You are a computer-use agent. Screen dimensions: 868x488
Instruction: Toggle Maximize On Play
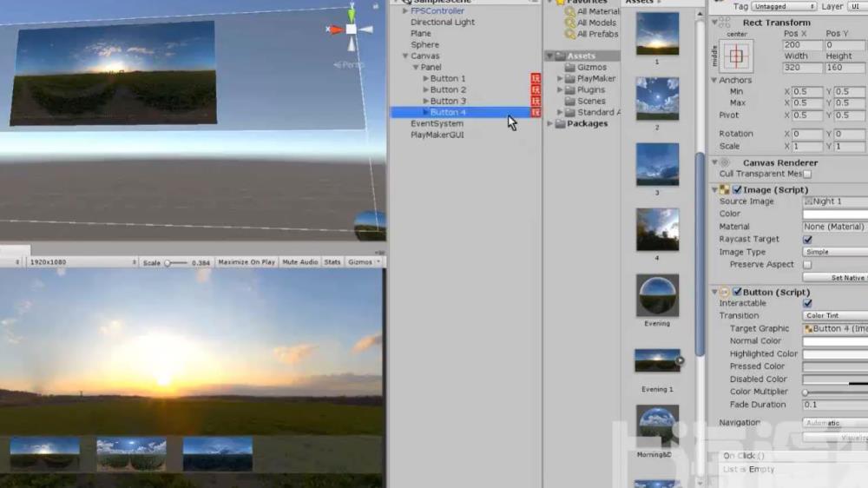[247, 262]
